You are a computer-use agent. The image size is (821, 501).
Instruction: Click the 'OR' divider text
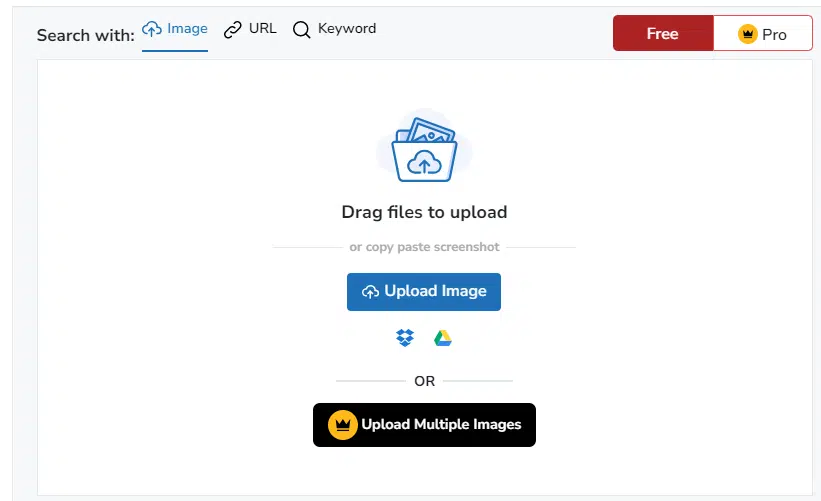pyautogui.click(x=424, y=381)
